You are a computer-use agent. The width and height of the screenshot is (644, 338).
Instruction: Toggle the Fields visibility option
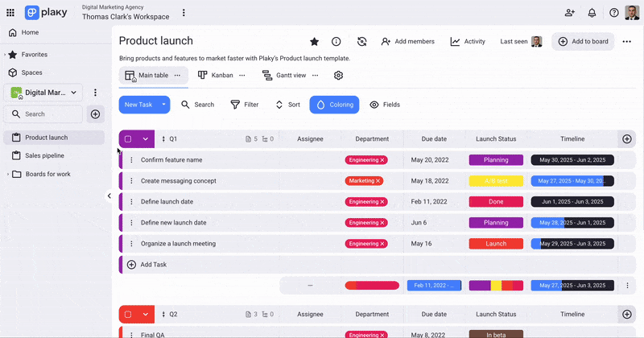tap(385, 105)
